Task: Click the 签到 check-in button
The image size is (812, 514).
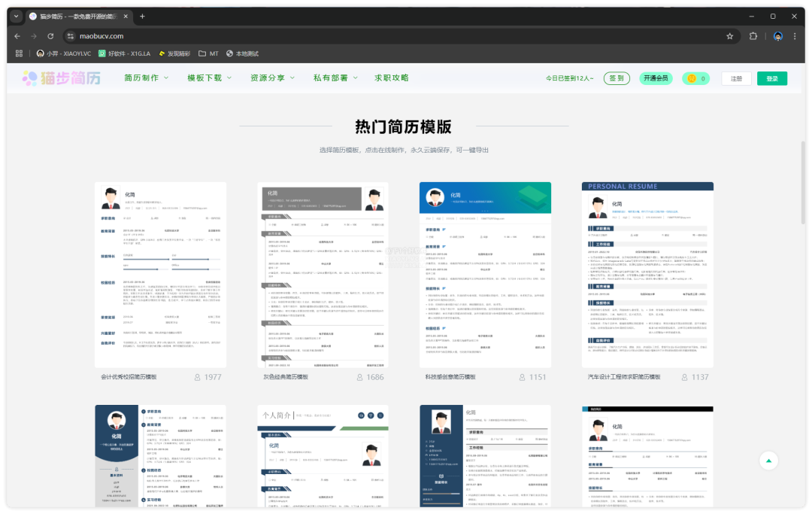Action: point(617,78)
